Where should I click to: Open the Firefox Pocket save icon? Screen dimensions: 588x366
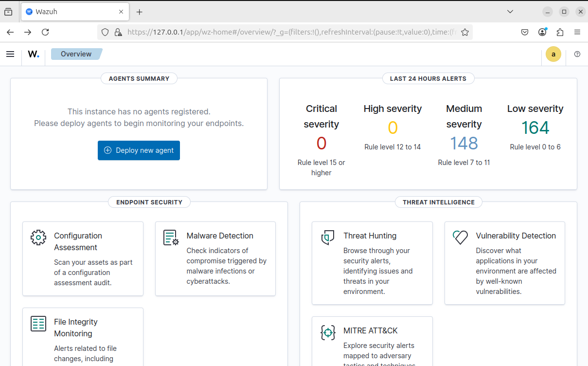coord(525,32)
